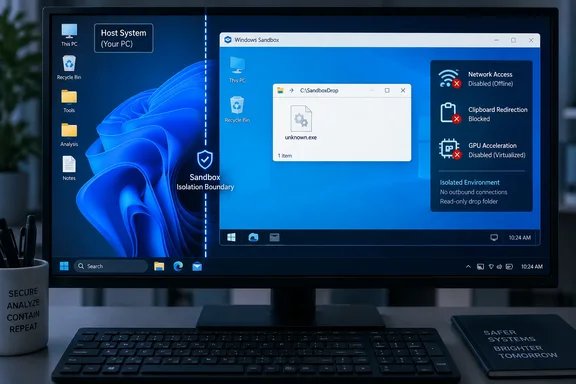Click the taskbar Search box
Viewport: 576px width, 384px height.
click(111, 266)
